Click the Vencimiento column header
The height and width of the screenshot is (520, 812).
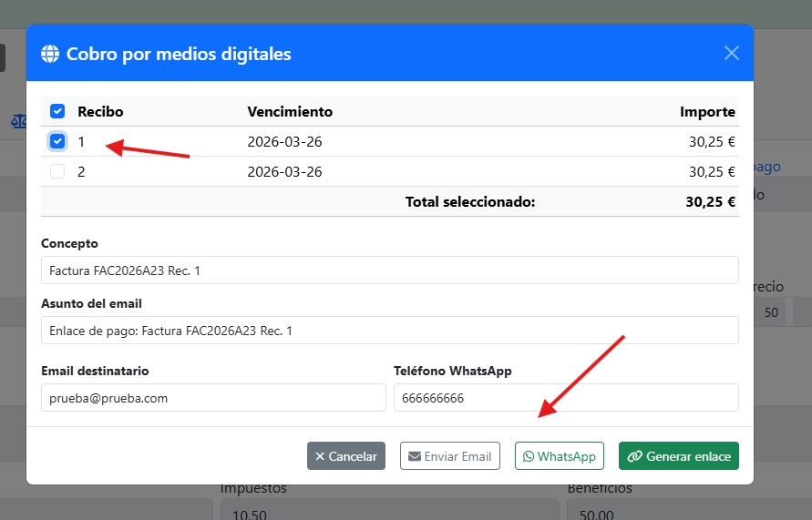coord(290,112)
